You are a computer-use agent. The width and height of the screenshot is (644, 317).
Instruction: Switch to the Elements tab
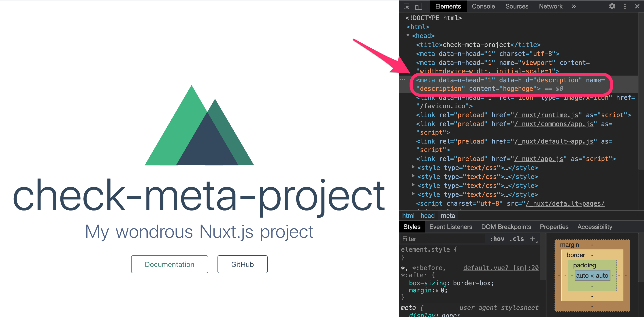[448, 6]
